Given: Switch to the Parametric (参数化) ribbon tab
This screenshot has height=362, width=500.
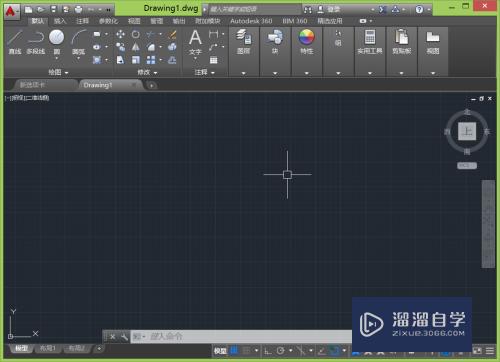Looking at the screenshot, I should pyautogui.click(x=108, y=21).
